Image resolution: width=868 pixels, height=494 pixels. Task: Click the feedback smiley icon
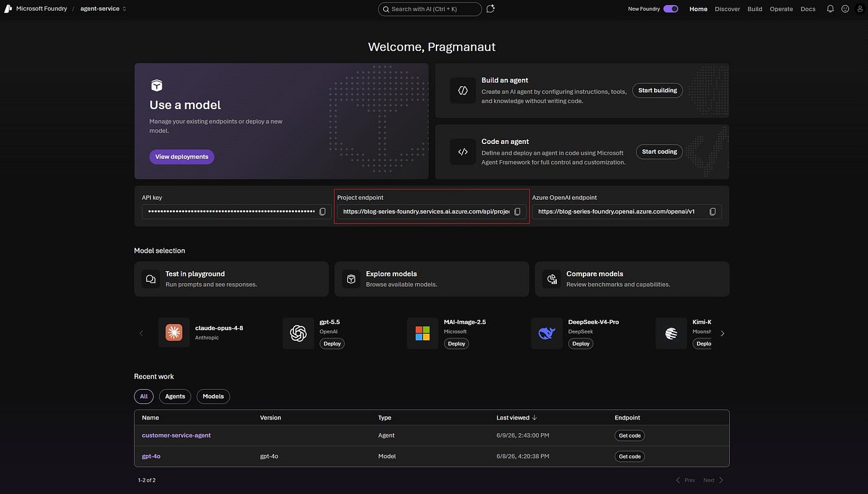pos(846,9)
